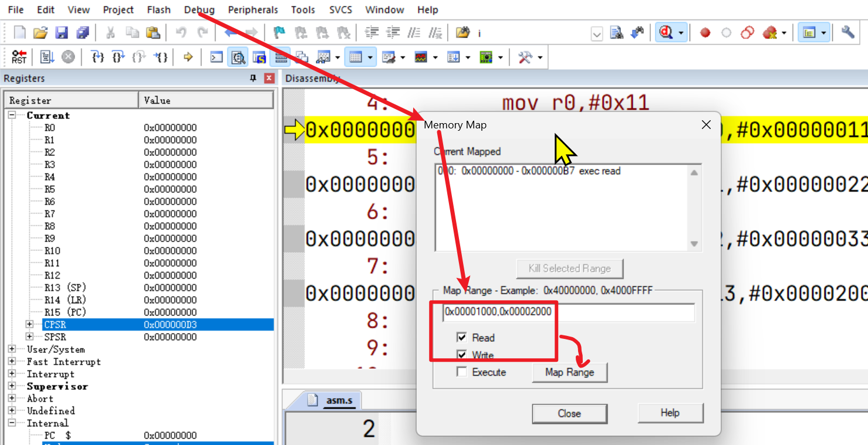Toggle the Disassembly Window icon
Screen dimensions: 868x445
[238, 57]
